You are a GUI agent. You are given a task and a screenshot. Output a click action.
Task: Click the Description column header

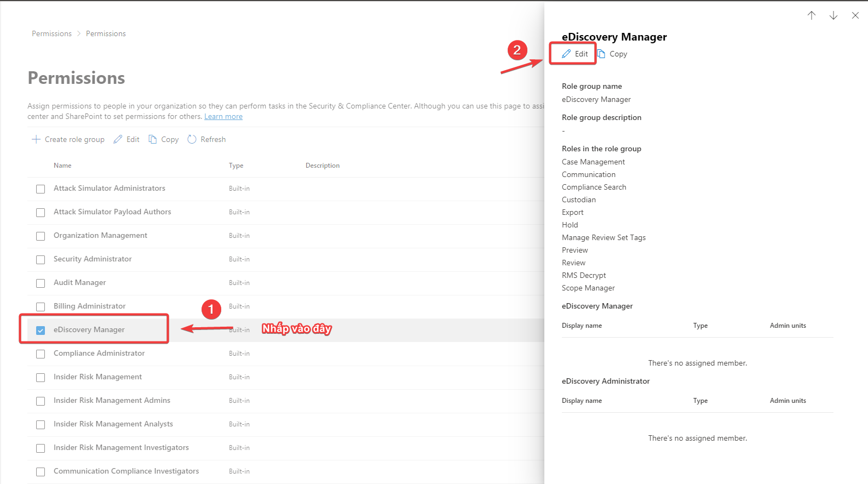322,165
